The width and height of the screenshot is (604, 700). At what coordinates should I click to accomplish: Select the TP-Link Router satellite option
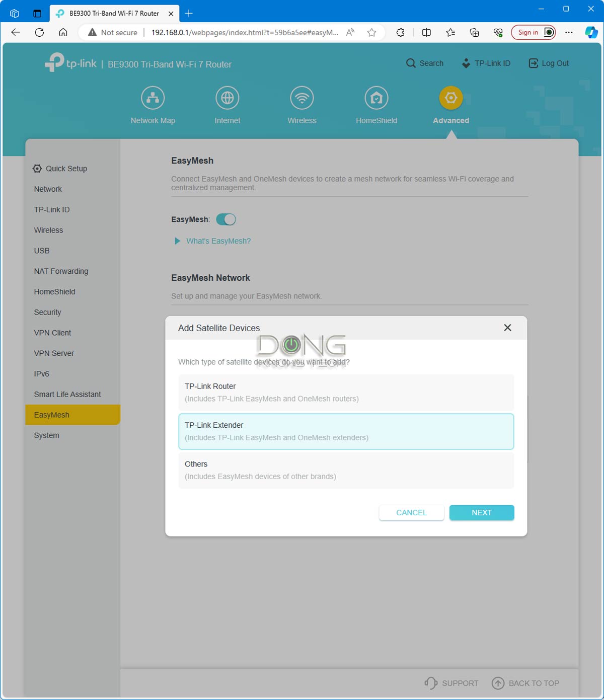(x=346, y=393)
